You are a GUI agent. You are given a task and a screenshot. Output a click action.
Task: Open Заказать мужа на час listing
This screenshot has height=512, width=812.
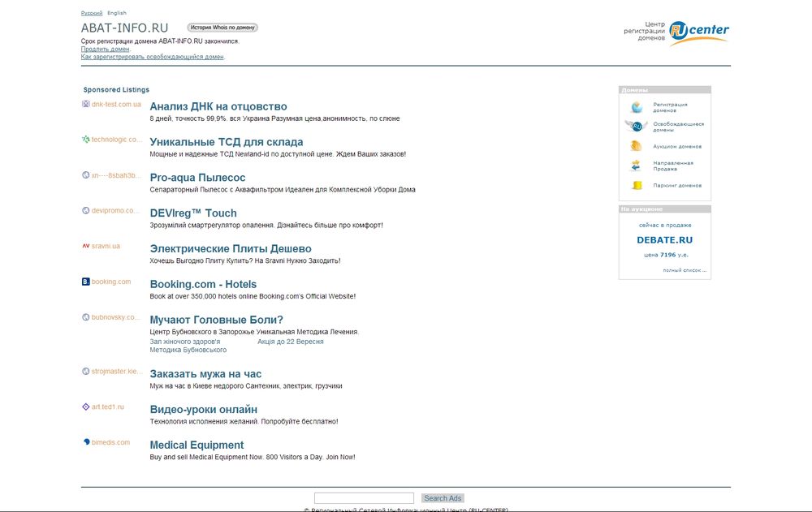coord(205,374)
